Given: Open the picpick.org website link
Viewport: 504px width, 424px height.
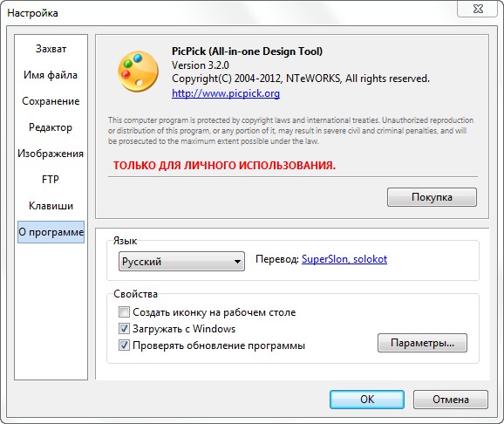Looking at the screenshot, I should pos(226,93).
